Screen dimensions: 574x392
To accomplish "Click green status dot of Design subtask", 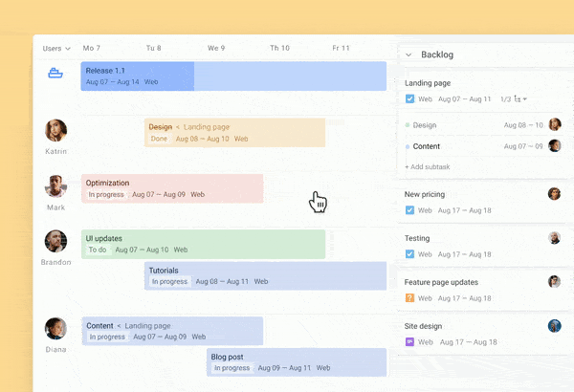I will point(408,125).
